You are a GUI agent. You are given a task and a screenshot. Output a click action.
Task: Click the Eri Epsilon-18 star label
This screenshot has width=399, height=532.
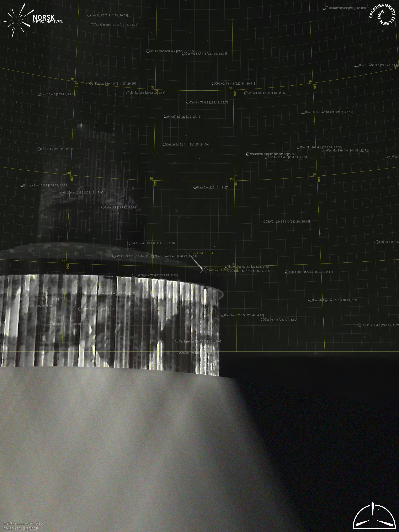tap(46, 185)
